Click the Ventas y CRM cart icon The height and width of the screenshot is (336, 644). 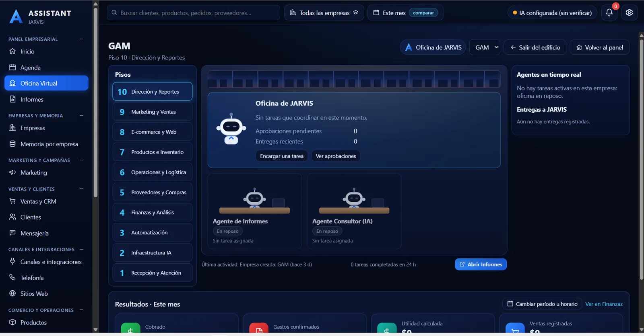[x=12, y=201]
